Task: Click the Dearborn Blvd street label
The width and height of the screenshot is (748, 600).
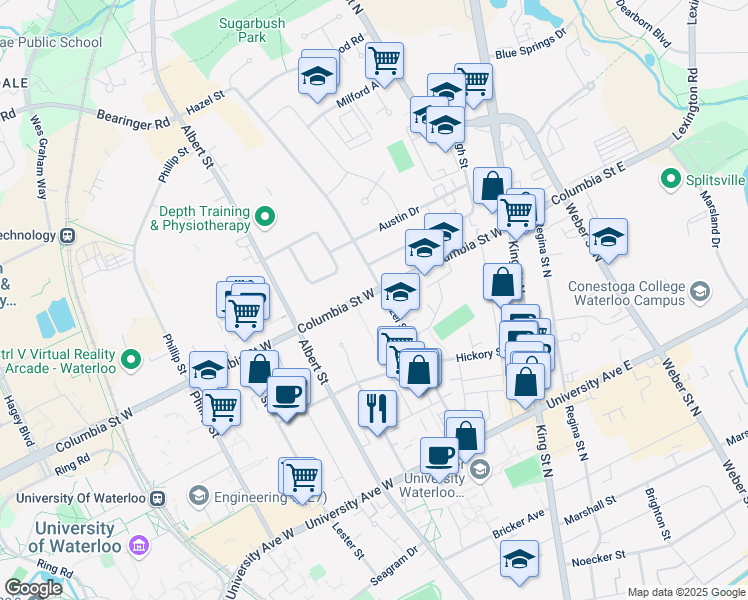Action: click(643, 24)
